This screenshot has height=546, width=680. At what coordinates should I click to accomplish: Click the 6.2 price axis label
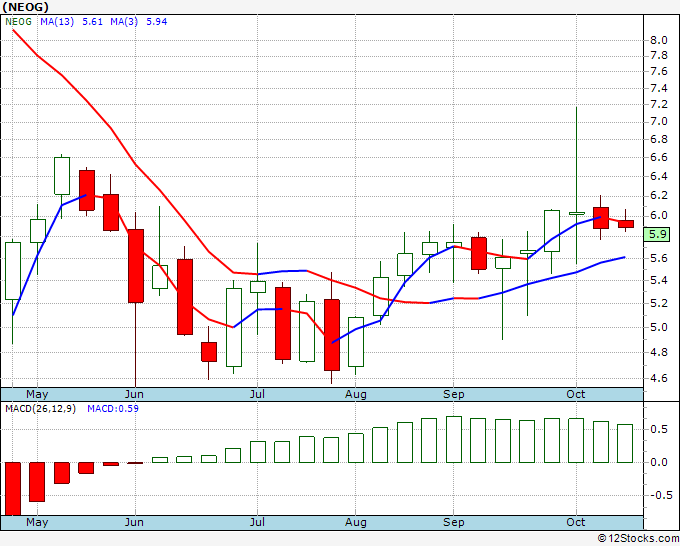(x=658, y=196)
